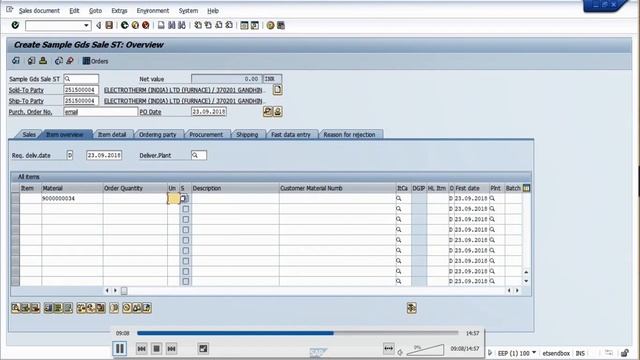640x360 pixels.
Task: Open the Plnt search help in the first row
Action: pyautogui.click(x=492, y=198)
